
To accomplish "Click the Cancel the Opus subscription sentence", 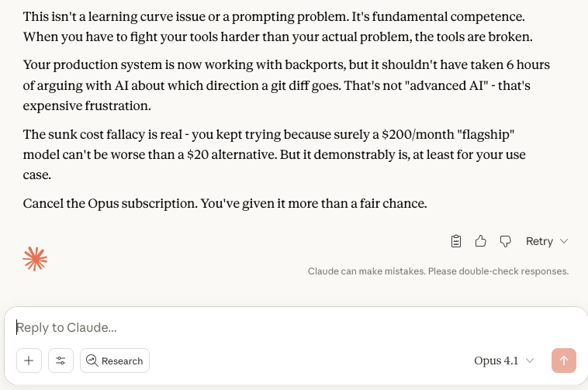I will pyautogui.click(x=225, y=203).
